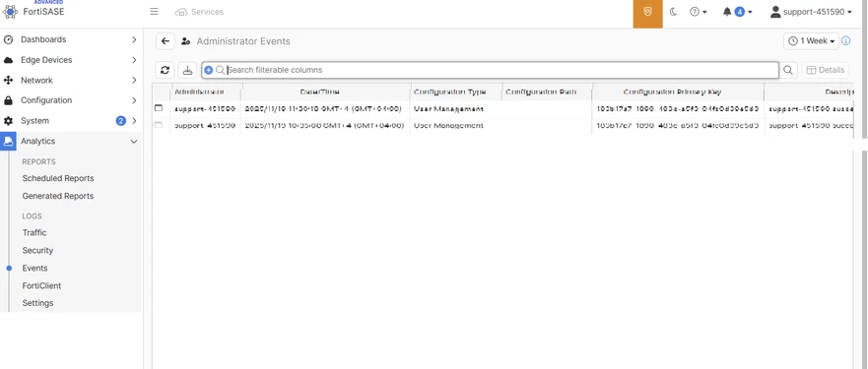868x369 pixels.
Task: Click the orange shield icon
Action: point(647,12)
